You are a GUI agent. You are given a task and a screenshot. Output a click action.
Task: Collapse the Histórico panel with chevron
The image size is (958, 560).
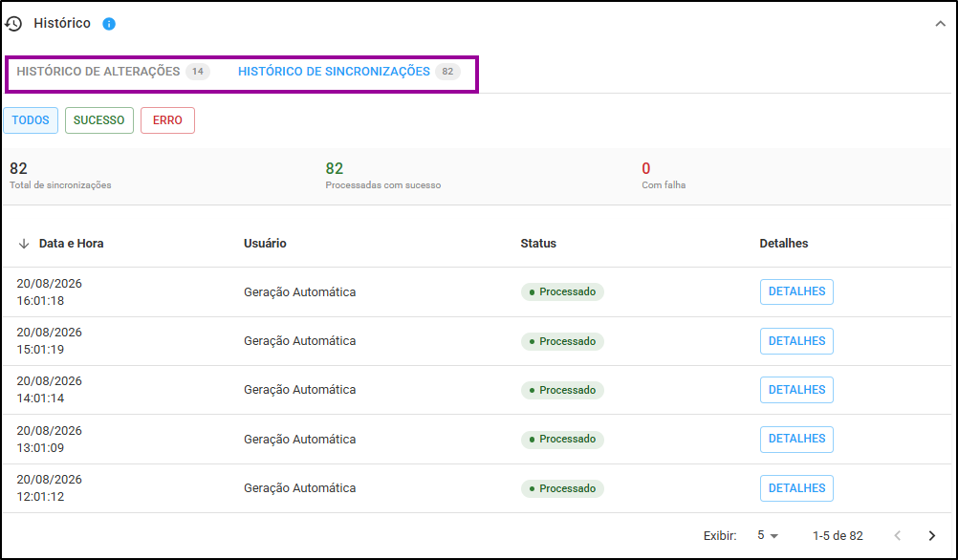tap(940, 24)
